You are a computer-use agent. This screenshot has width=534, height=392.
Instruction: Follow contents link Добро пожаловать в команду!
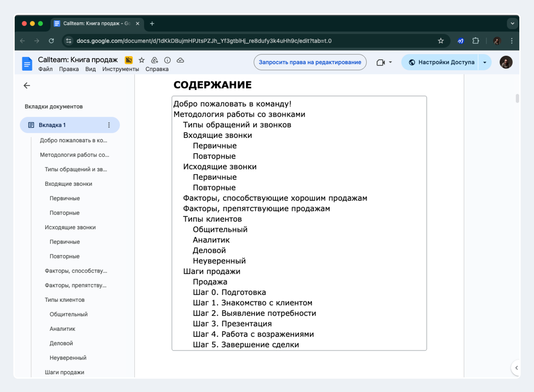click(232, 104)
